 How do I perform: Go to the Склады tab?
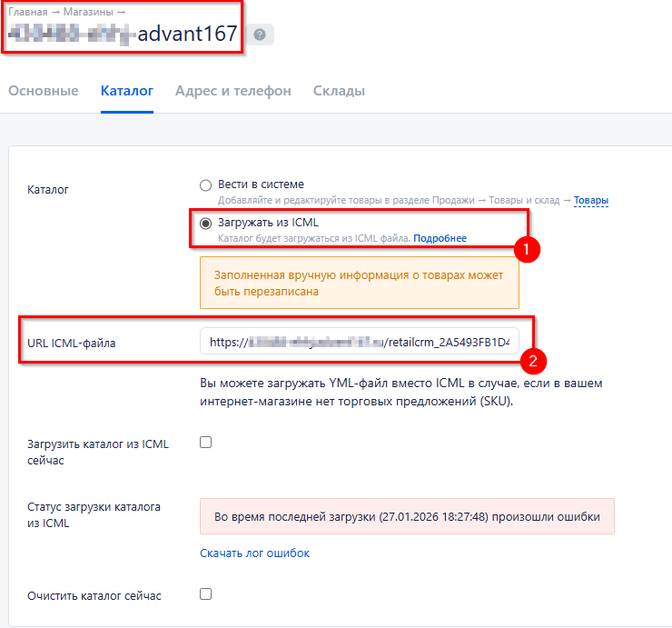click(339, 91)
